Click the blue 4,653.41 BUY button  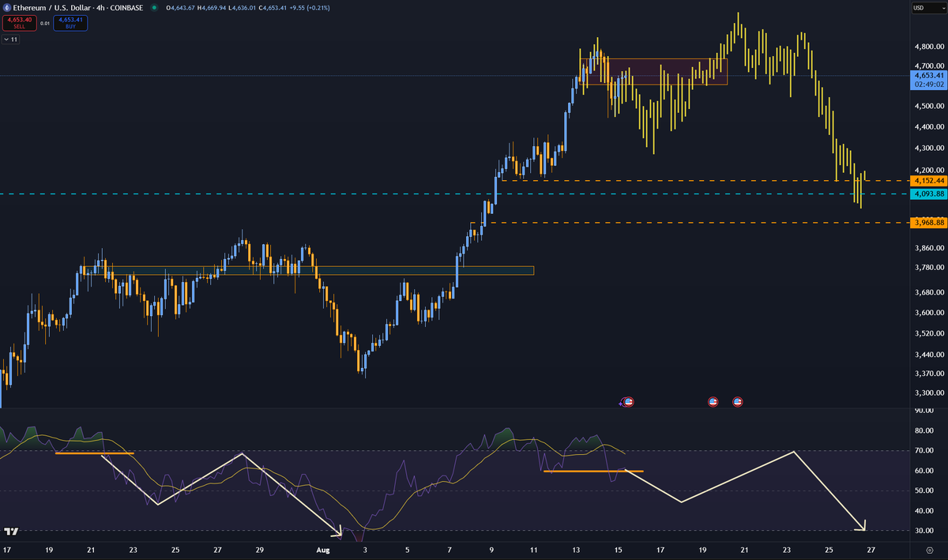70,23
